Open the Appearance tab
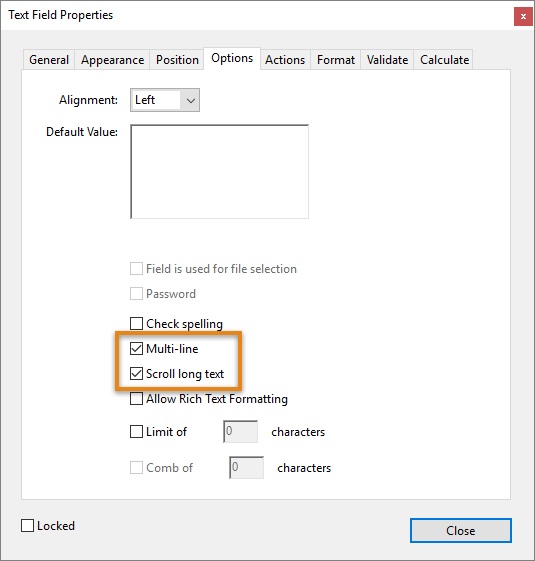Viewport: 535px width, 561px height. point(112,60)
